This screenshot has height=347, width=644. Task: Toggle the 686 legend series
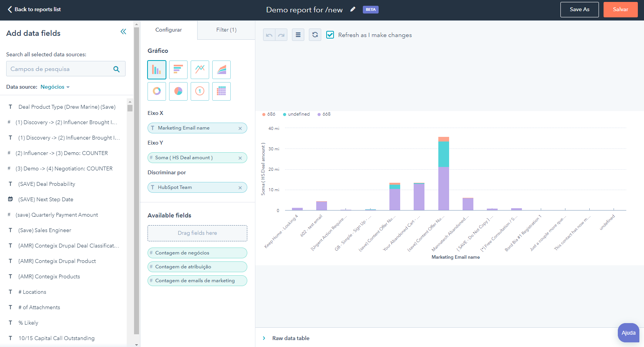point(269,114)
